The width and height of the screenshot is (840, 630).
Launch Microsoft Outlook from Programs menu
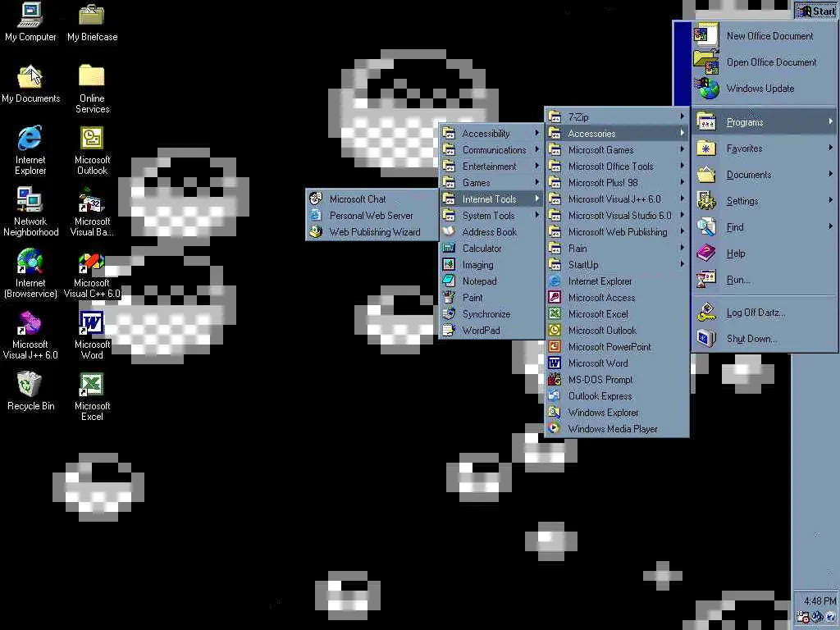(x=617, y=331)
